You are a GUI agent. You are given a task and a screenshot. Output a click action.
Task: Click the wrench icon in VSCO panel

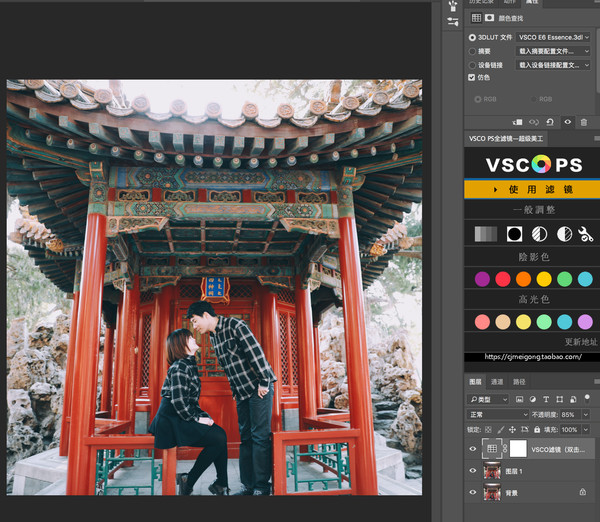[x=586, y=234]
